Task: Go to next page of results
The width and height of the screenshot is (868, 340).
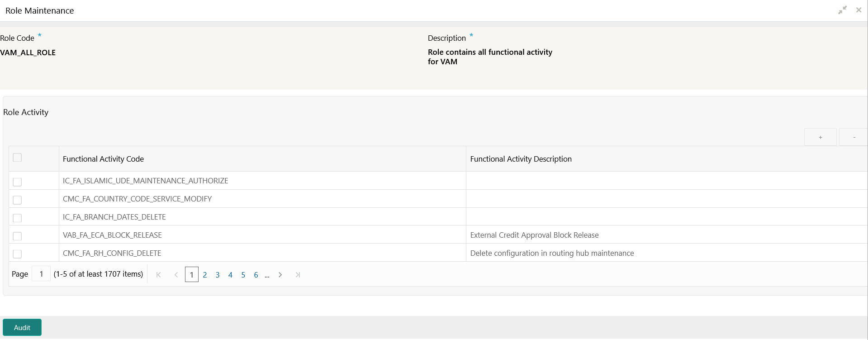Action: click(x=280, y=275)
